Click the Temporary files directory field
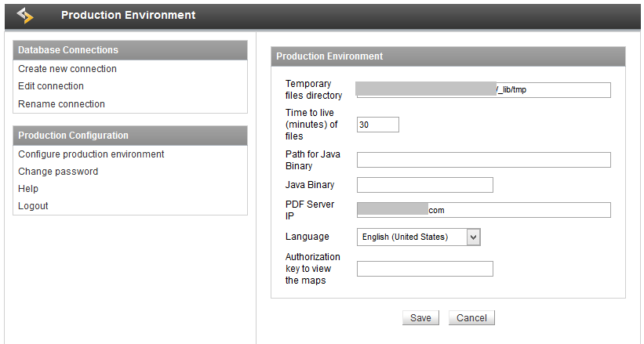Screen dimensions: 644x344 (x=482, y=89)
